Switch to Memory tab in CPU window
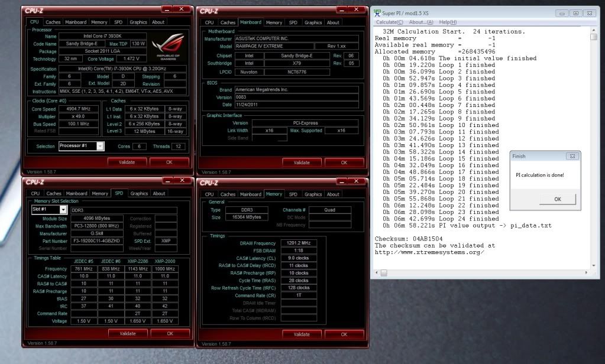The image size is (605, 364). tap(99, 22)
